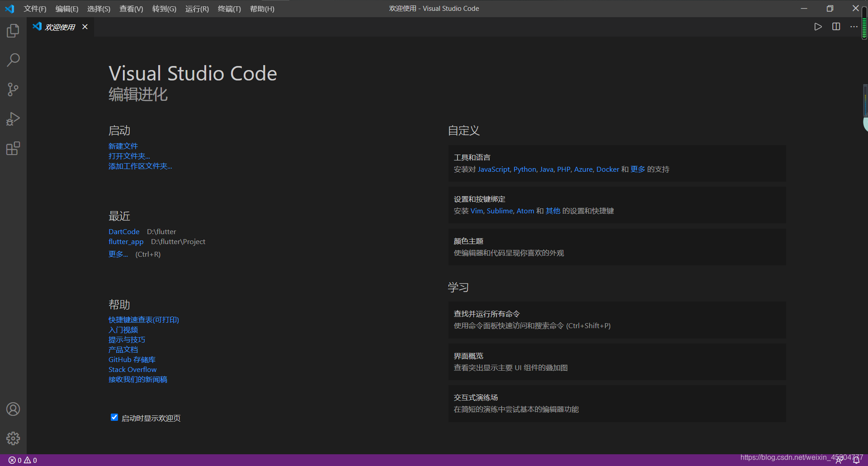Install Atom keybindings link
Viewport: 868px width, 466px height.
point(525,211)
